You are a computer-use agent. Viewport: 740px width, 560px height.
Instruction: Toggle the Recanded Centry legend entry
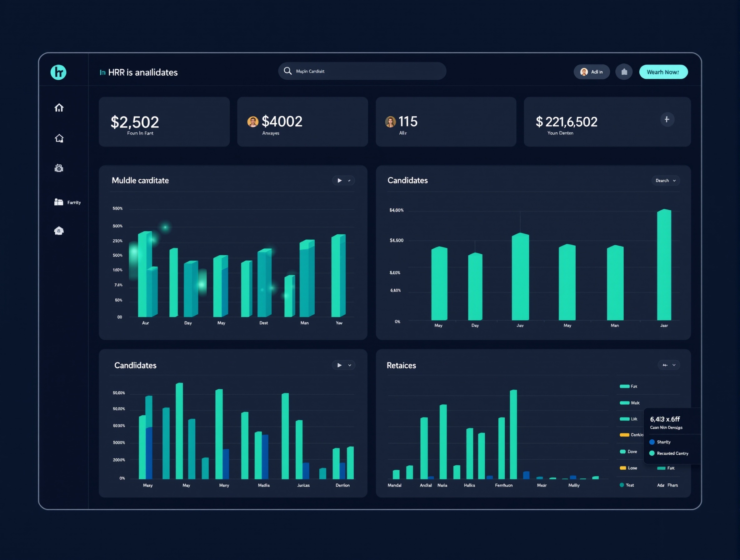point(668,453)
